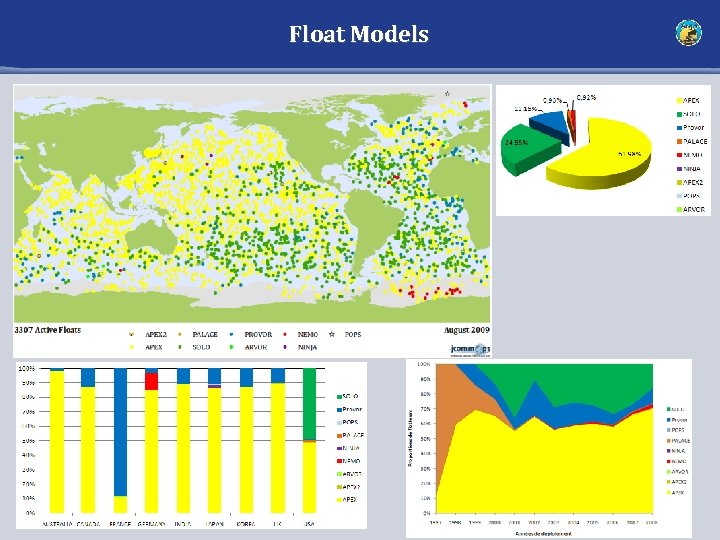The image size is (720, 540).
Task: Click the "SOLO" label in the map legend
Action: tap(201, 347)
